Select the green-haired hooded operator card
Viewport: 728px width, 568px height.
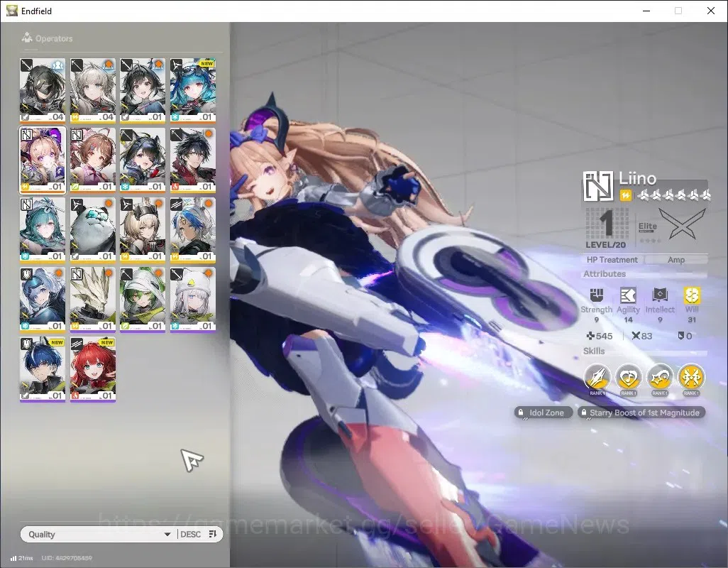[x=143, y=299]
